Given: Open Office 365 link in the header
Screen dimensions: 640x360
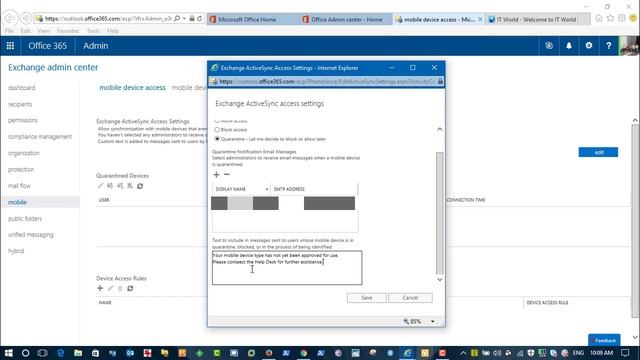Looking at the screenshot, I should point(47,46).
